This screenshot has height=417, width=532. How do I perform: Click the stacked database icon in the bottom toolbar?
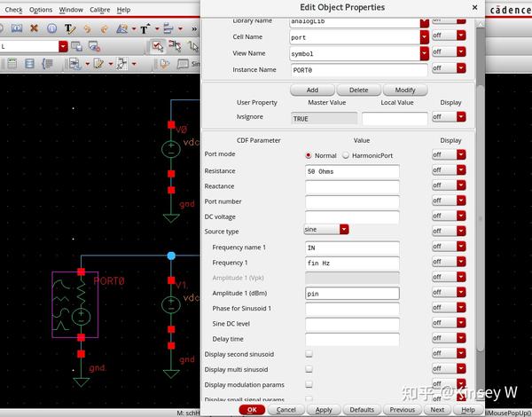29,64
